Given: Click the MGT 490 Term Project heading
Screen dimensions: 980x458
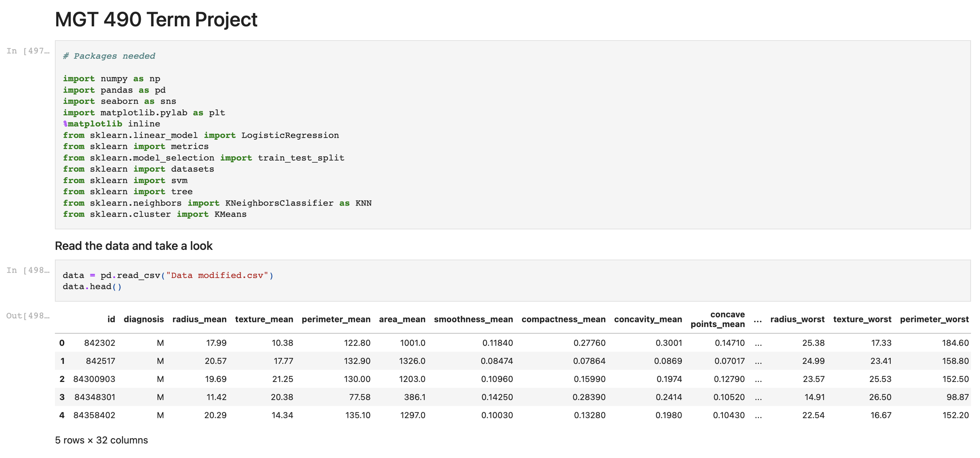Looking at the screenshot, I should click(x=156, y=20).
